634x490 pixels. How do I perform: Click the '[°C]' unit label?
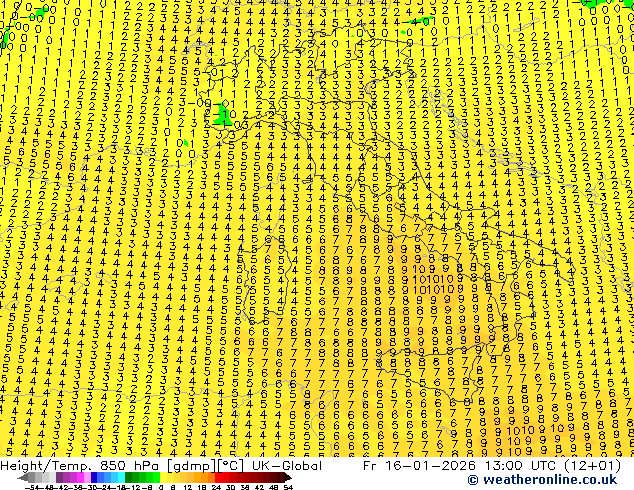(x=231, y=466)
